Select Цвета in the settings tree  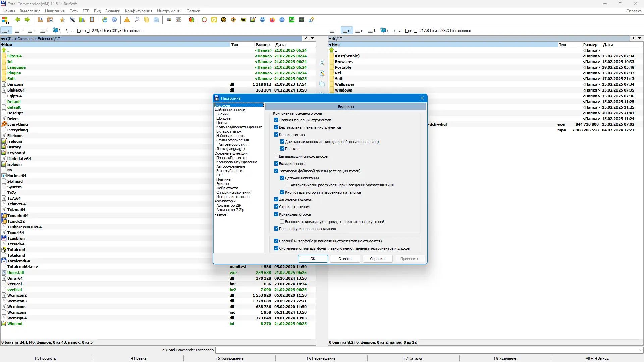[222, 123]
